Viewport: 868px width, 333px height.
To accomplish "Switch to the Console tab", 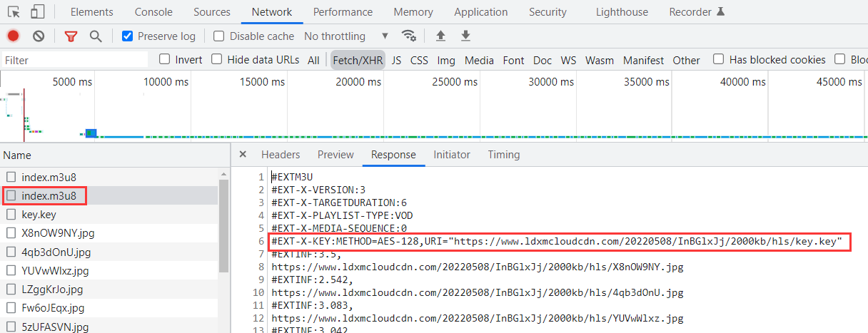I will click(153, 12).
